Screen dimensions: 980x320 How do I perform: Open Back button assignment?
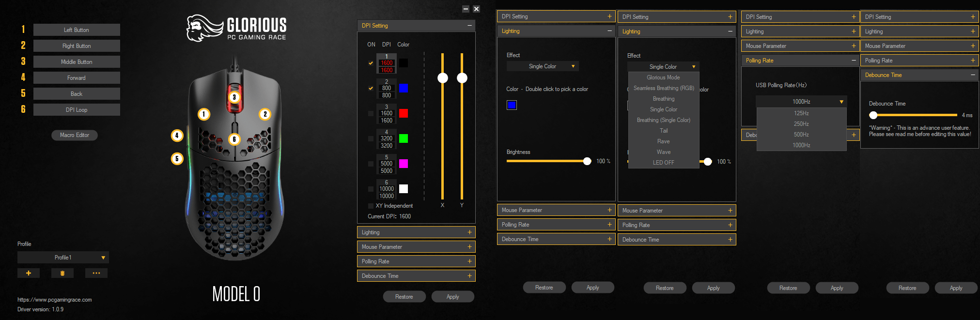pyautogui.click(x=77, y=94)
